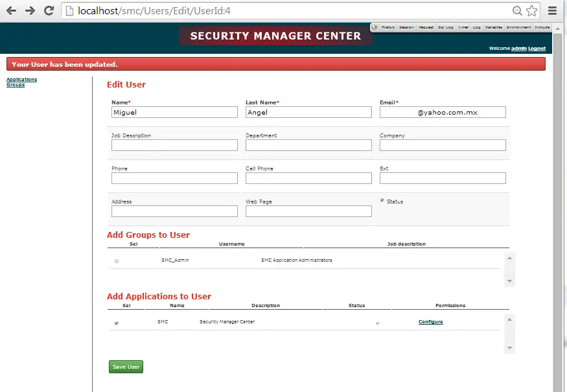Bookmark this page with the star icon
The width and height of the screenshot is (567, 392).
point(531,11)
